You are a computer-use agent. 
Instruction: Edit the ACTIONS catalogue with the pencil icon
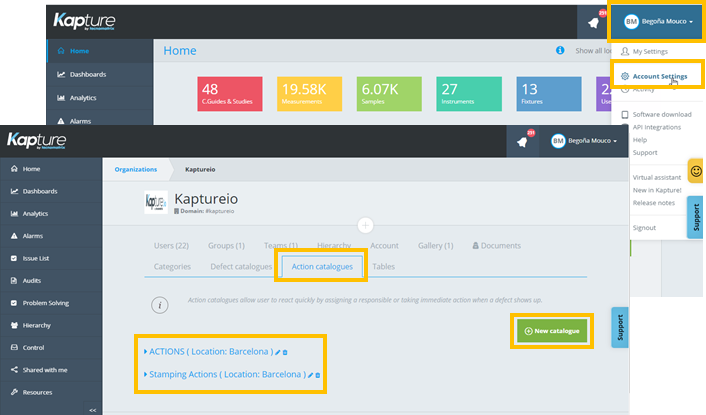click(x=278, y=352)
